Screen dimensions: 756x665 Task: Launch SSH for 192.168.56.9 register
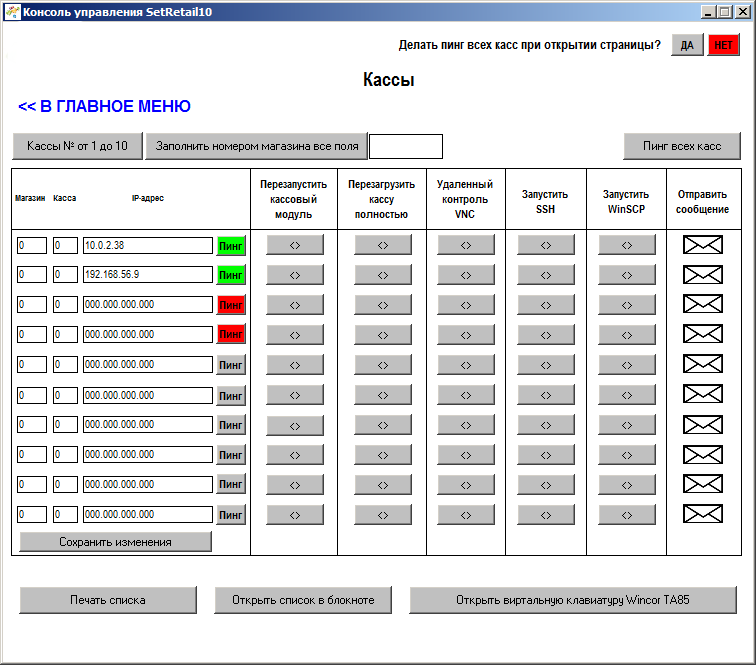(x=546, y=275)
